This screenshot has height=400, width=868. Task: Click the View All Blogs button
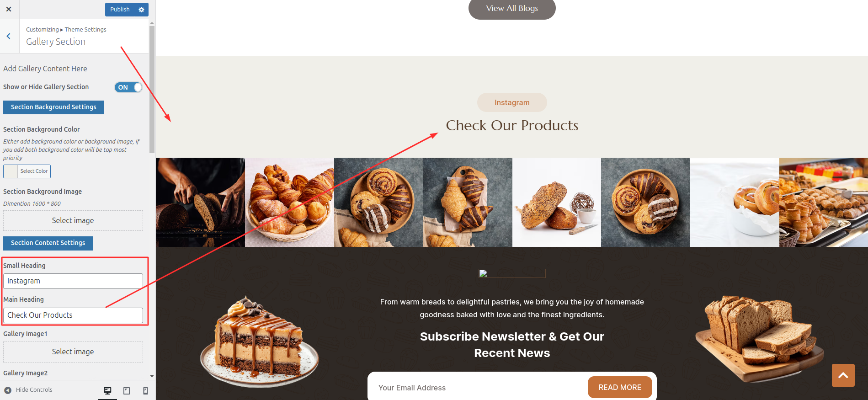pos(512,8)
